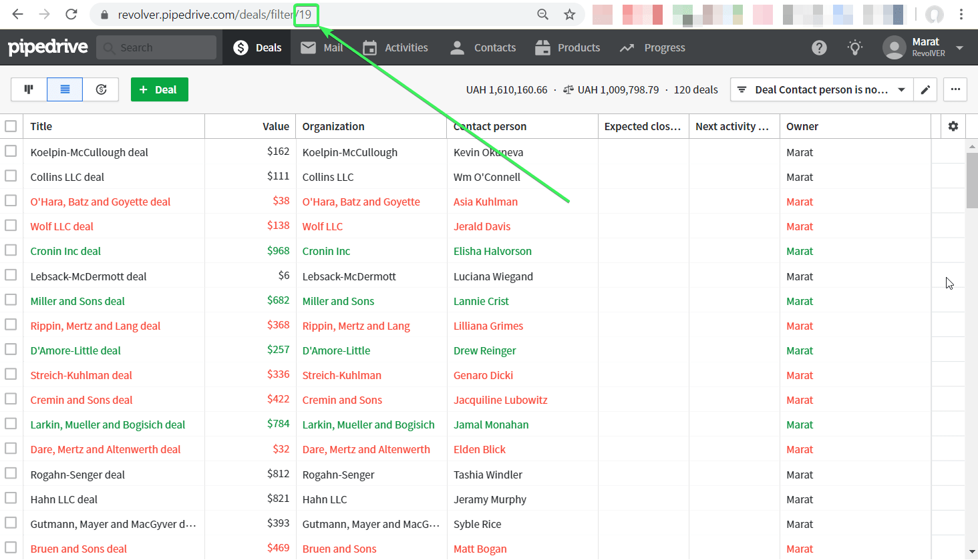Screen dimensions: 978x560
Task: Open column settings via the gear icon
Action: 953,125
